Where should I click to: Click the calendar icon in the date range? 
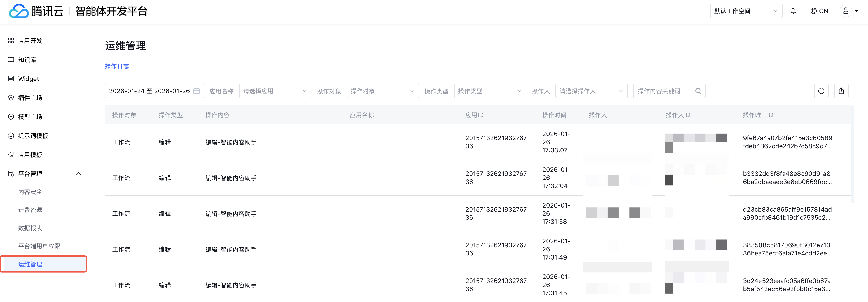(197, 91)
